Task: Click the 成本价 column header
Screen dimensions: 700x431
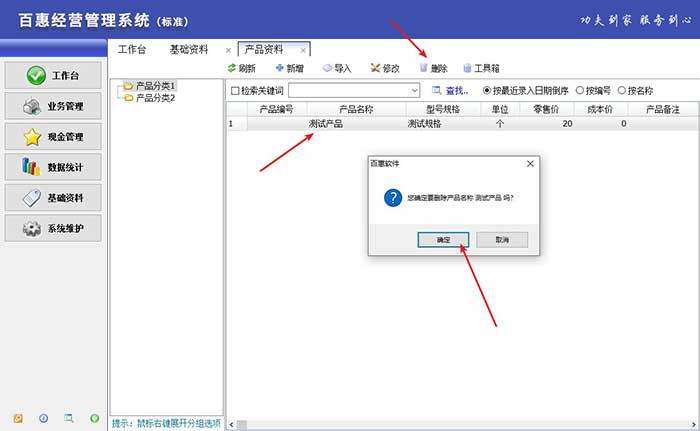Action: coord(601,109)
